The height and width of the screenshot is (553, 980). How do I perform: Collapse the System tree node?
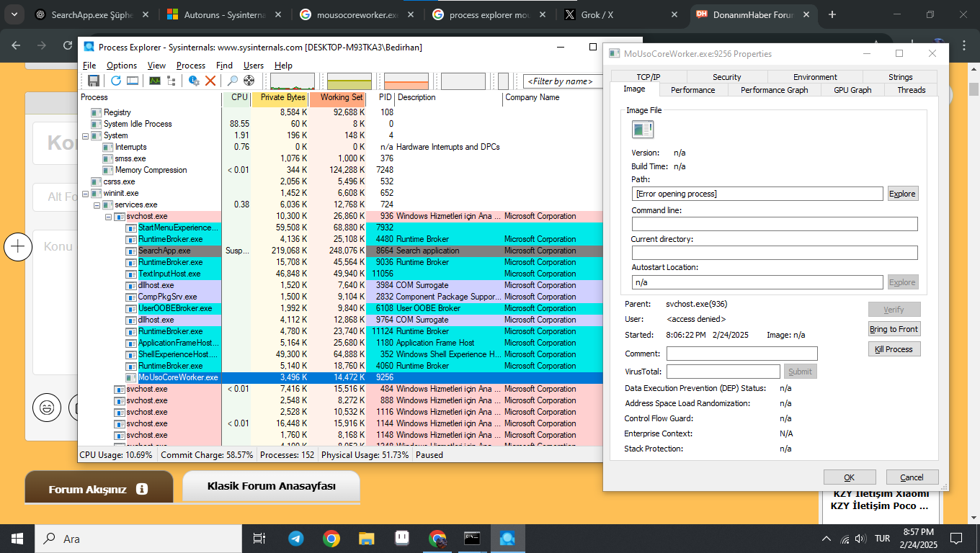(86, 135)
